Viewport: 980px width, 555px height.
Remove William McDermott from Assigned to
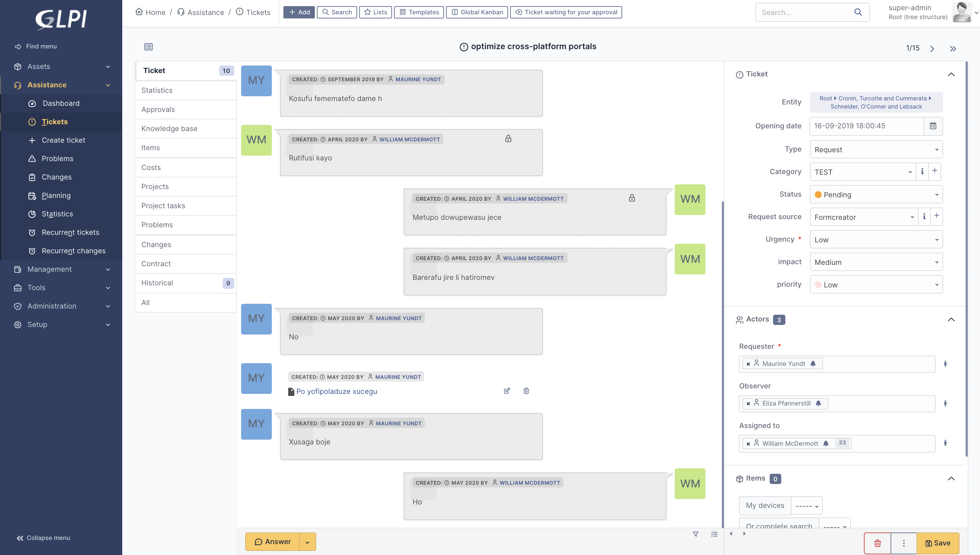tap(748, 443)
